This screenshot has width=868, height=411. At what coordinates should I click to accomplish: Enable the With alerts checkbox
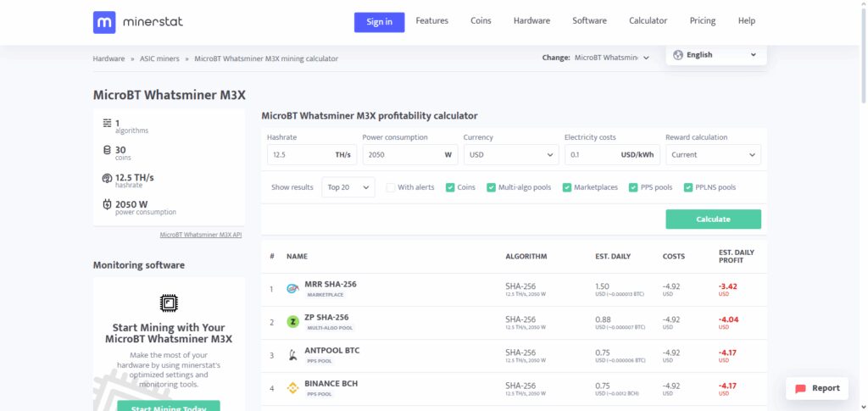point(391,187)
